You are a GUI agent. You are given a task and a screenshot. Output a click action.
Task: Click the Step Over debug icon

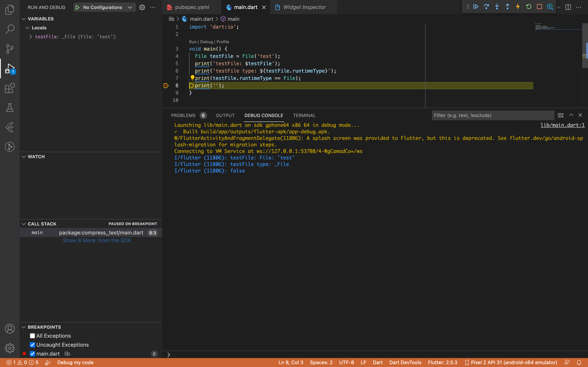click(x=486, y=7)
